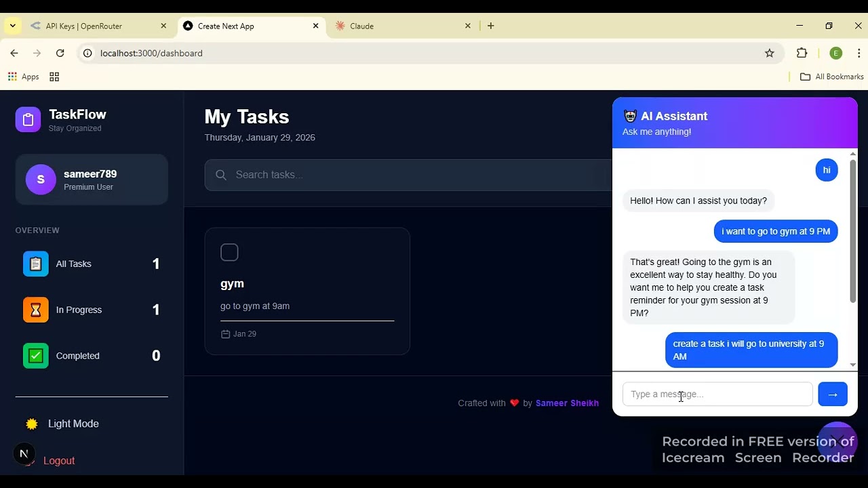The width and height of the screenshot is (868, 488).
Task: Open the gym task card title
Action: 232,284
